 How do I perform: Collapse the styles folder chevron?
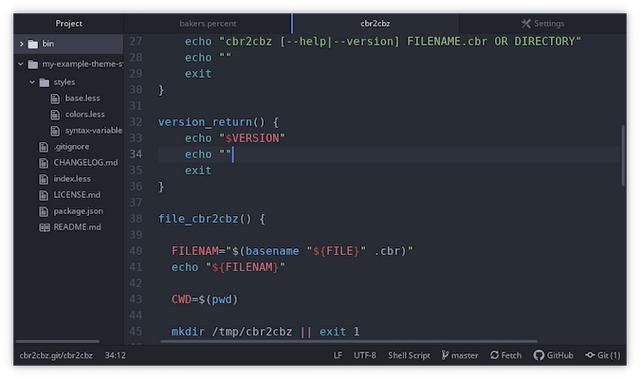point(32,82)
